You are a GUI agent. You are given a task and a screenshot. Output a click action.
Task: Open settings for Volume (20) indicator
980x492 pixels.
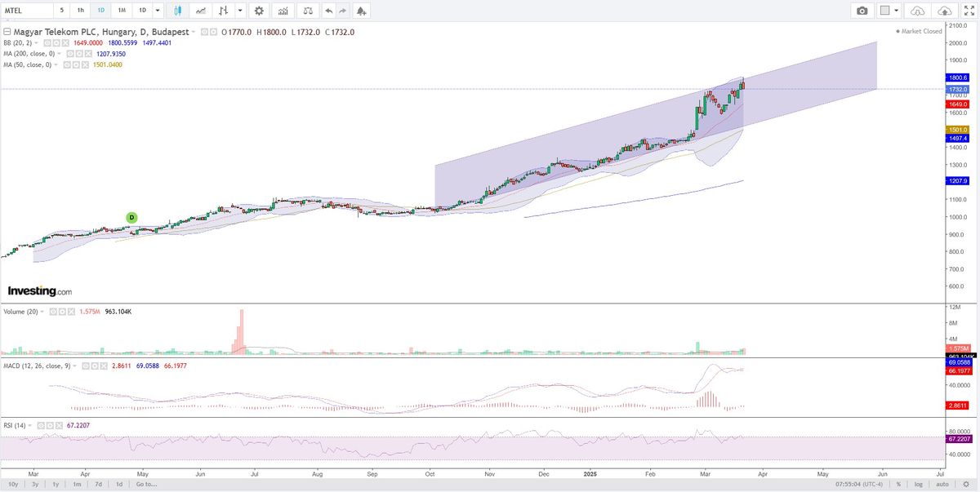click(62, 312)
